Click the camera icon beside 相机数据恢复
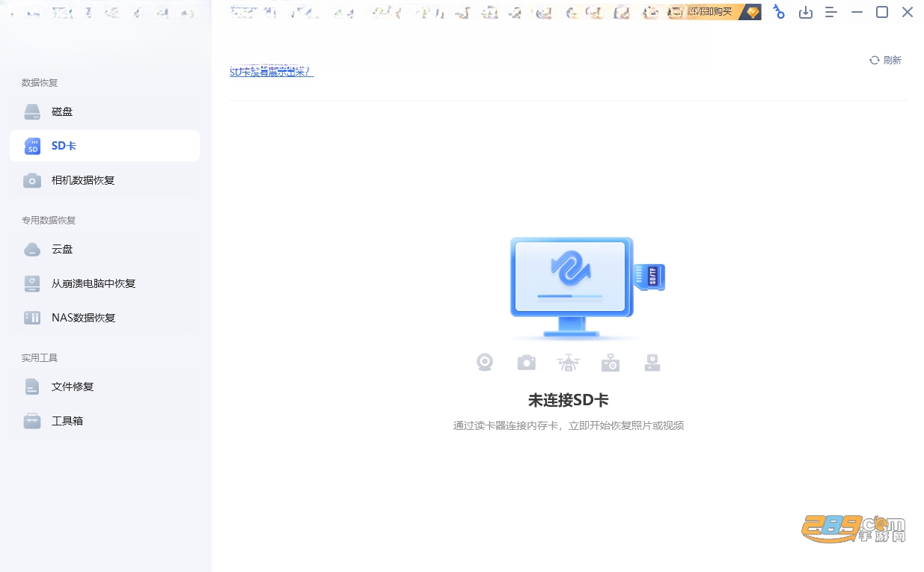 (32, 180)
